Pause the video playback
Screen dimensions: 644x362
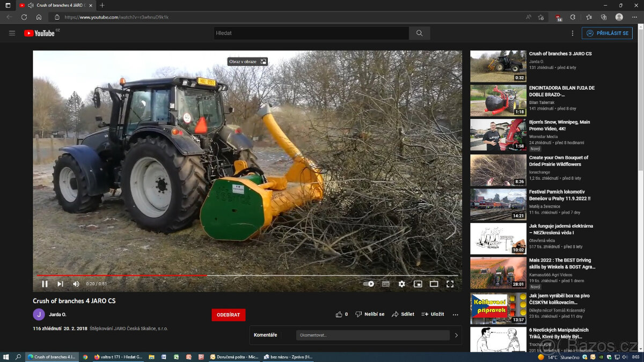(45, 284)
